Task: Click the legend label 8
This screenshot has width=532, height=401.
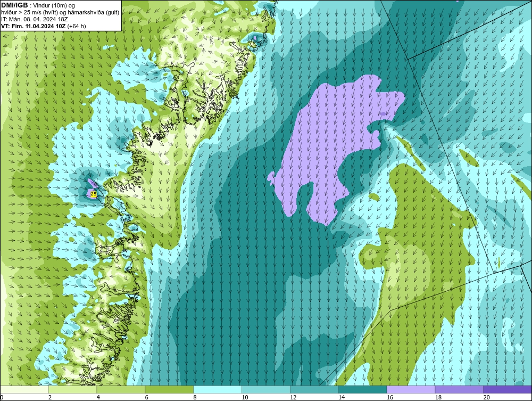Action: [x=195, y=397]
